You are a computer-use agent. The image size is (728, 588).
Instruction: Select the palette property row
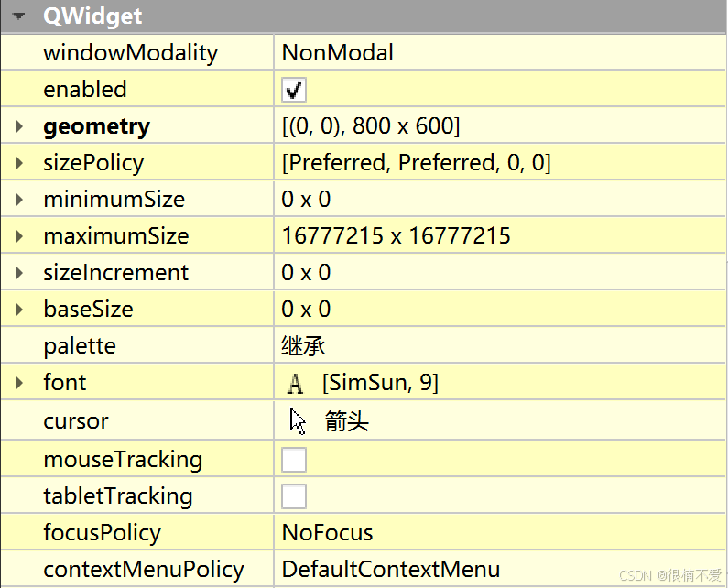363,345
